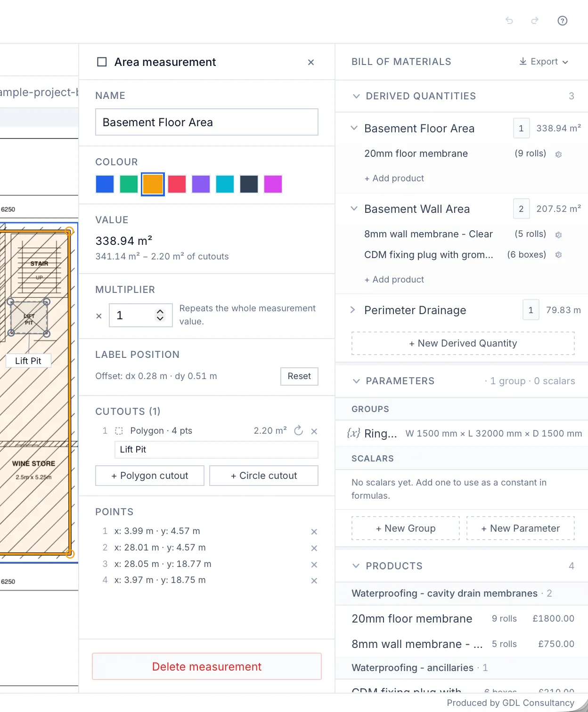The width and height of the screenshot is (588, 712).
Task: Delete point 3 from points list
Action: 314,565
